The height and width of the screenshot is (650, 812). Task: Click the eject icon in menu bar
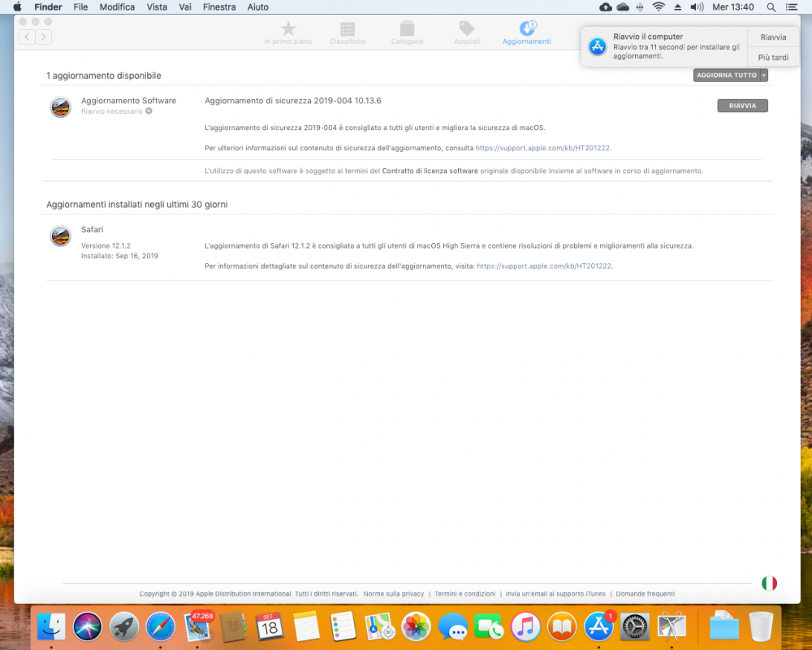pos(677,6)
